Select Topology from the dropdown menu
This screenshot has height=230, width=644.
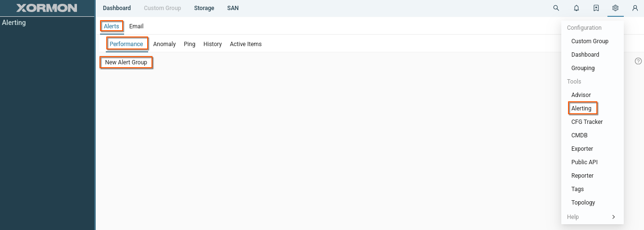point(583,203)
